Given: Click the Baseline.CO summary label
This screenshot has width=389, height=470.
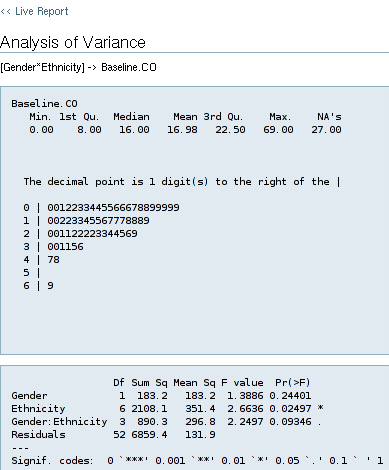Looking at the screenshot, I should pyautogui.click(x=44, y=104).
